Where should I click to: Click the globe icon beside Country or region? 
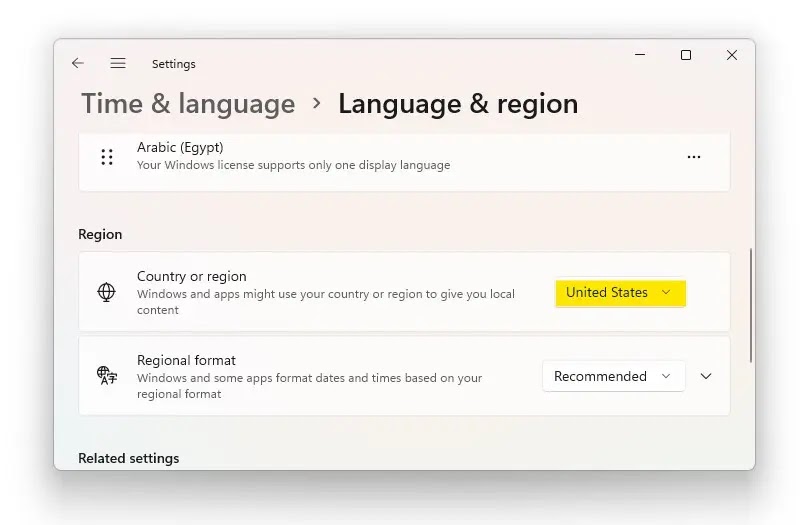106,292
